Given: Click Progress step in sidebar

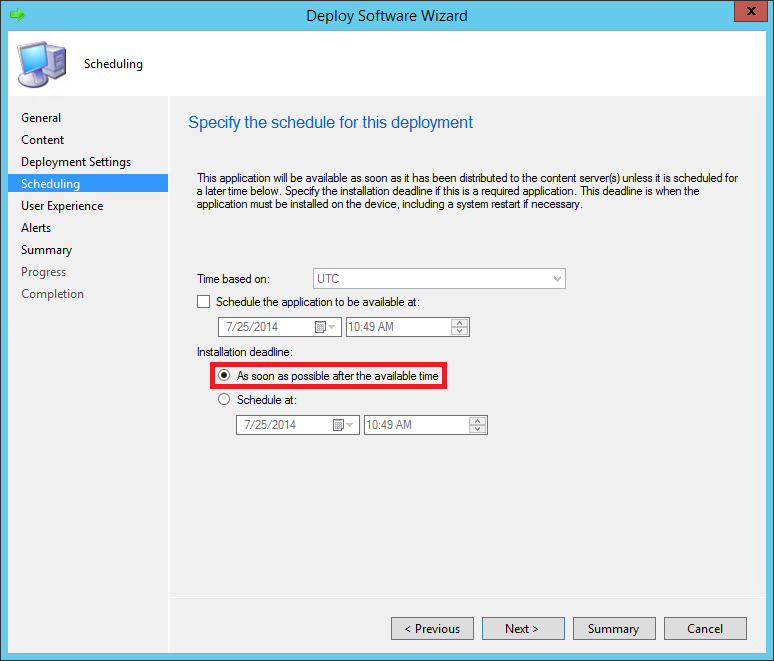Looking at the screenshot, I should [x=43, y=272].
